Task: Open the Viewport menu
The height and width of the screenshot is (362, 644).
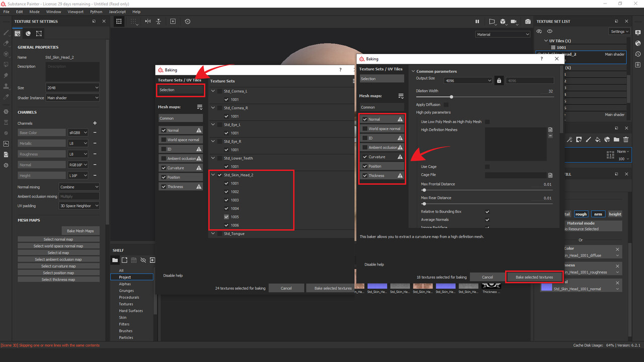Action: (x=75, y=12)
